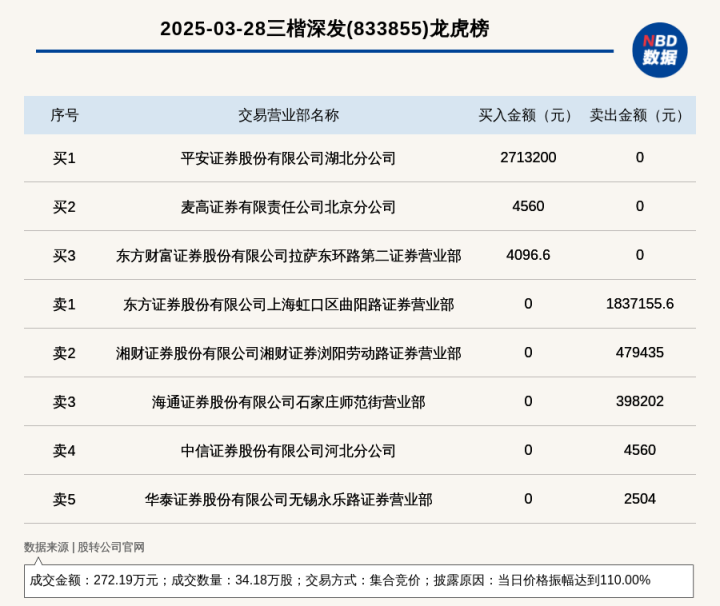
Task: Select the 买2 row label
Action: (x=64, y=207)
